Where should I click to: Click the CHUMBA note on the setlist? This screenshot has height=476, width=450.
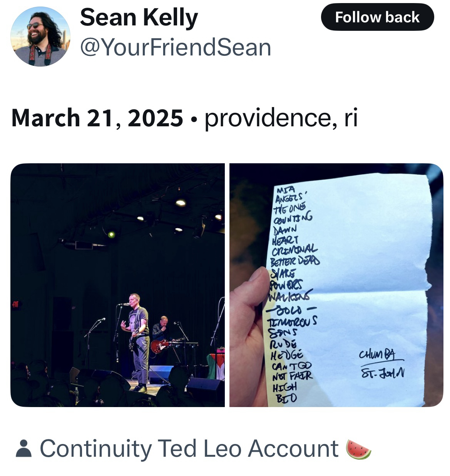376,355
